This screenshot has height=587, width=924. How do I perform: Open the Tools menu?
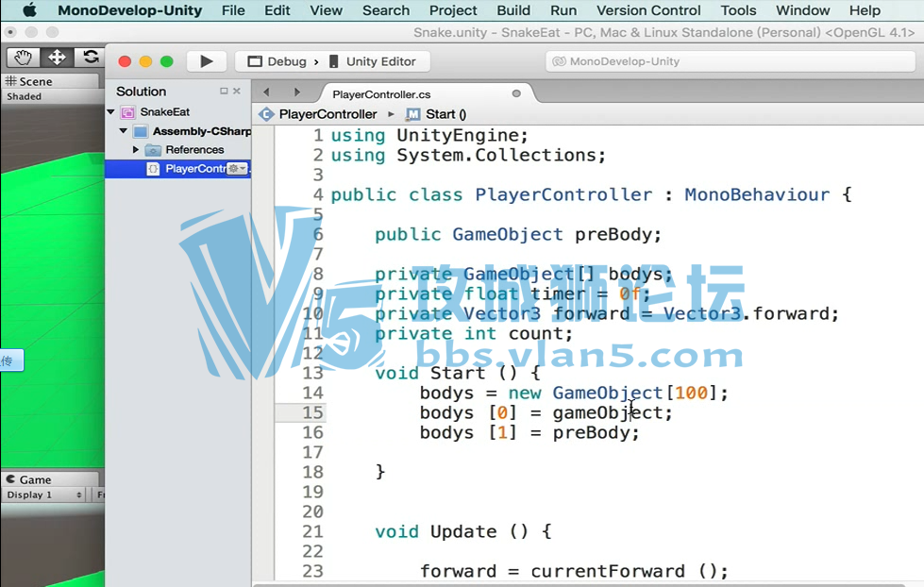pos(738,10)
